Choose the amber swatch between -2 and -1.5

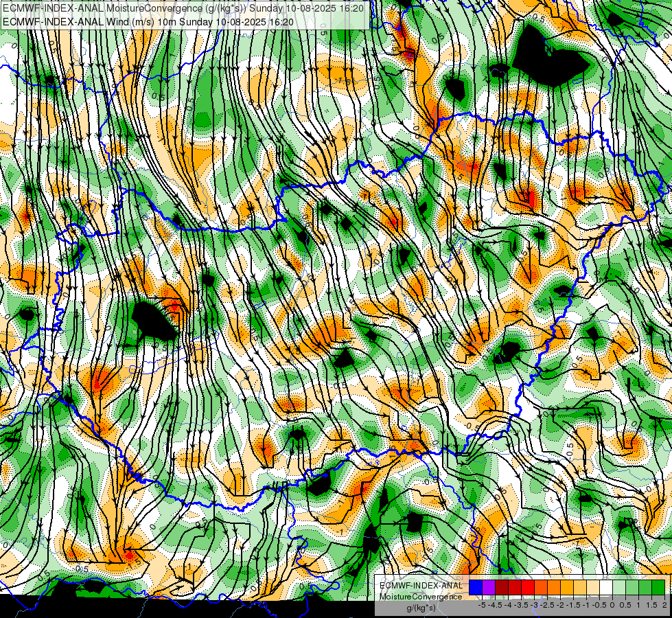[566, 588]
